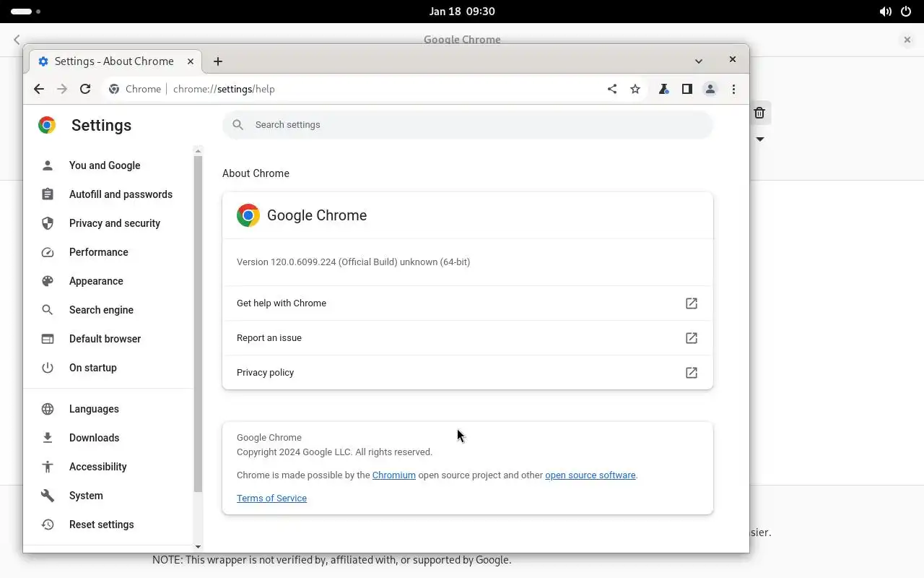Select the Settings - About Chrome tab
The image size is (924, 578).
(x=116, y=61)
